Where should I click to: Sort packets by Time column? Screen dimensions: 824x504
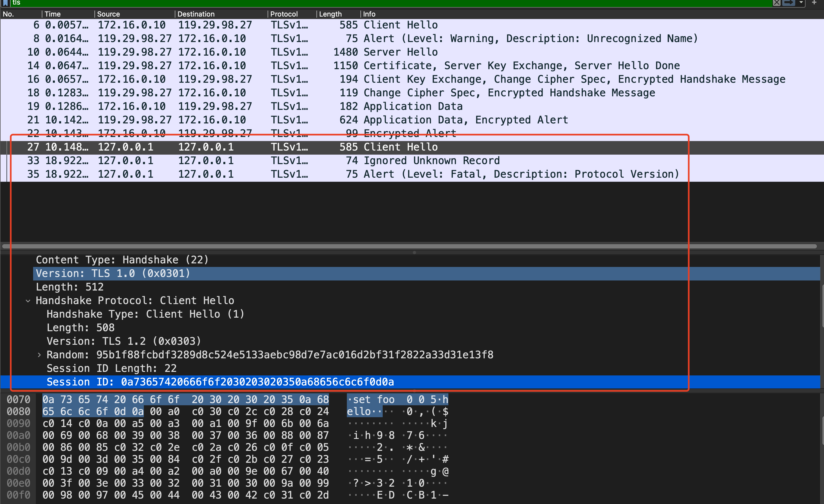coord(68,14)
